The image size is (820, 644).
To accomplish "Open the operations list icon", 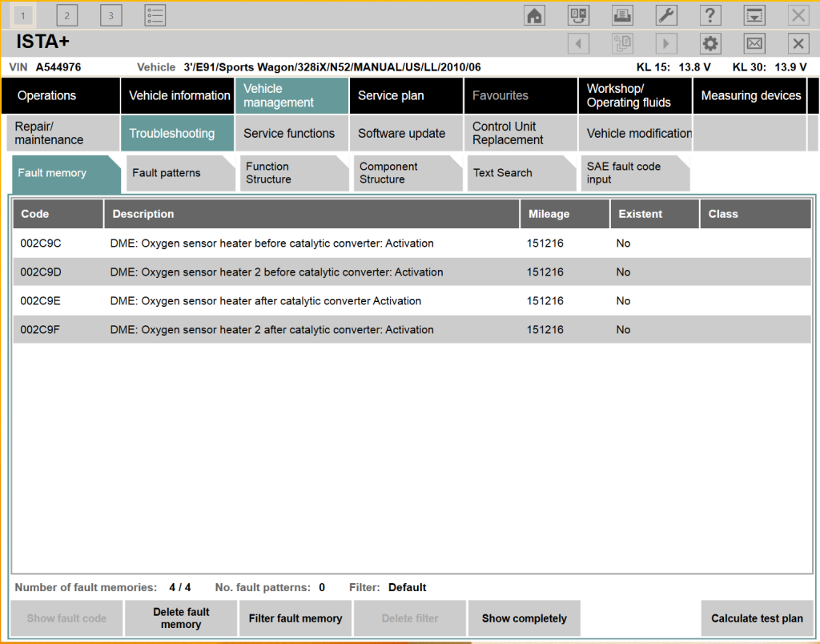I will point(155,15).
